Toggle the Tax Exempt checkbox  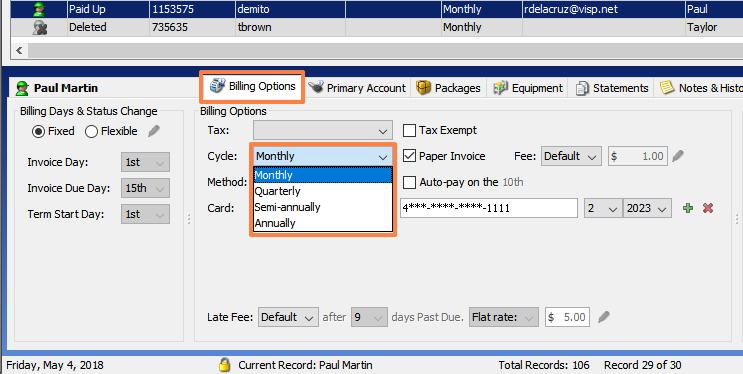tap(409, 130)
